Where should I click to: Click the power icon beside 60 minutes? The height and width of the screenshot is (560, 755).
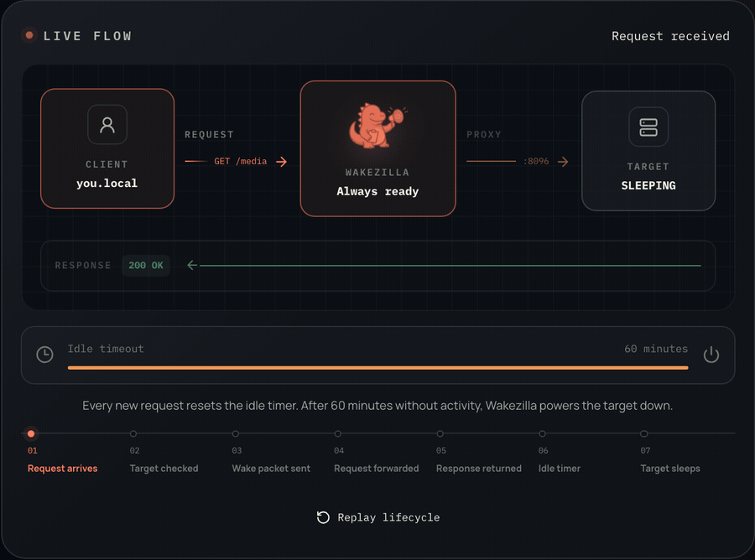(x=711, y=355)
